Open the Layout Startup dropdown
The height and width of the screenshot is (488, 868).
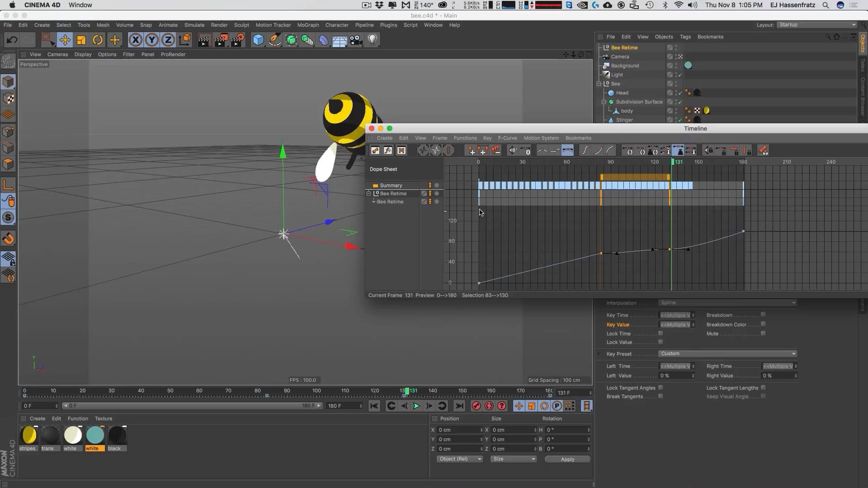coord(816,25)
